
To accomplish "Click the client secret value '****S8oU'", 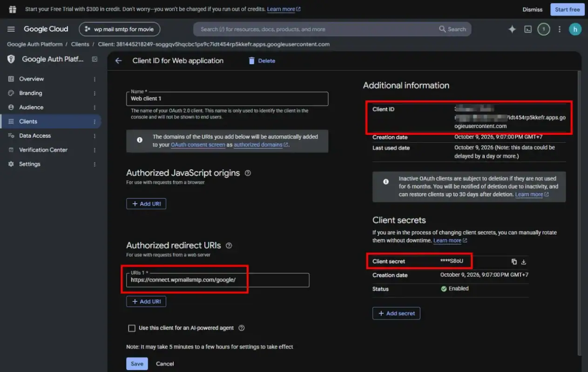I will [x=452, y=261].
